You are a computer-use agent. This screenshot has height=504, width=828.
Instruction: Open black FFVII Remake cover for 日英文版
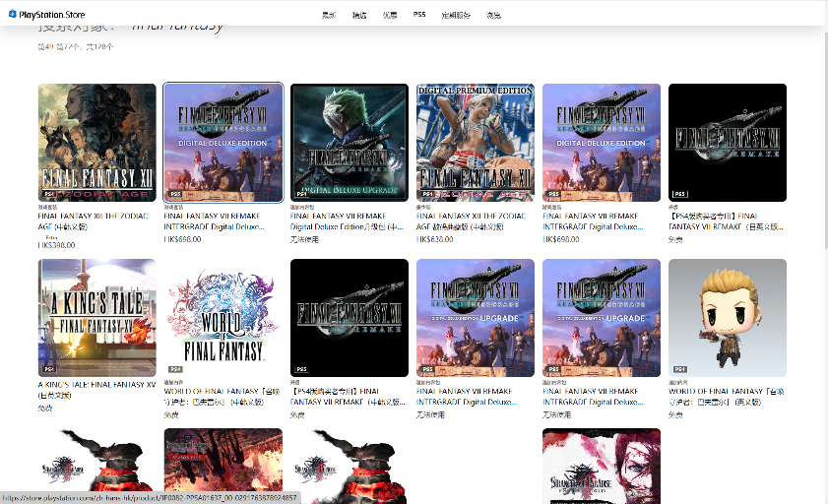[x=728, y=143]
